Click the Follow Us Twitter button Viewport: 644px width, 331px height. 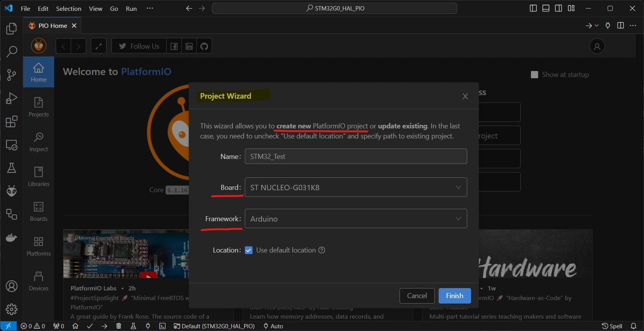click(x=139, y=46)
